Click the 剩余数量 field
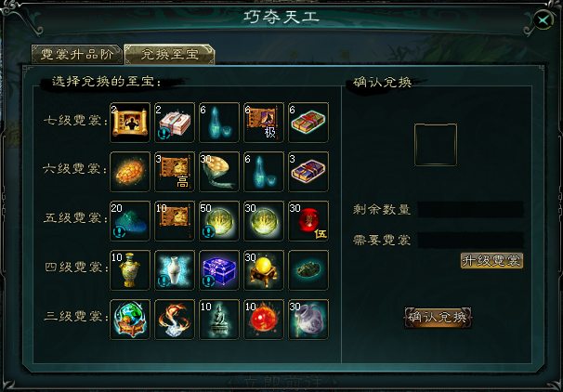Viewport: 563px width, 392px height. pos(470,209)
